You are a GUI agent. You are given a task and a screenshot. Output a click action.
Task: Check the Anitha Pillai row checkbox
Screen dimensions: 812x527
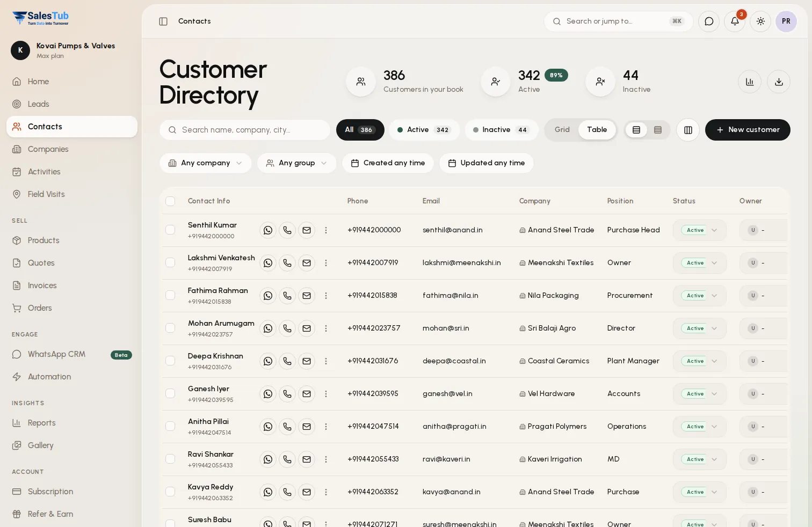(x=170, y=426)
